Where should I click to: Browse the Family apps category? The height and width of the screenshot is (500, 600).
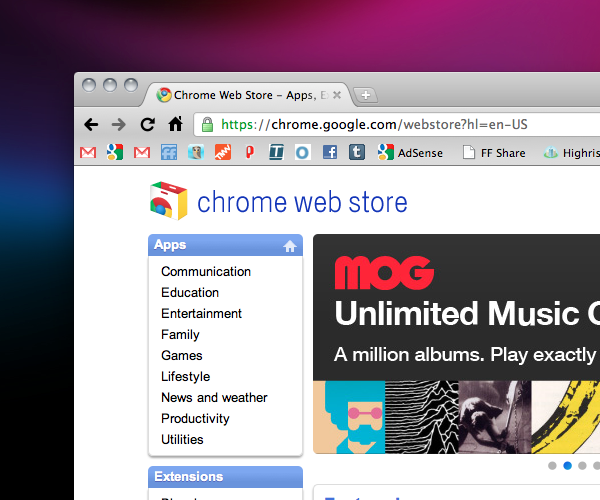(x=180, y=335)
